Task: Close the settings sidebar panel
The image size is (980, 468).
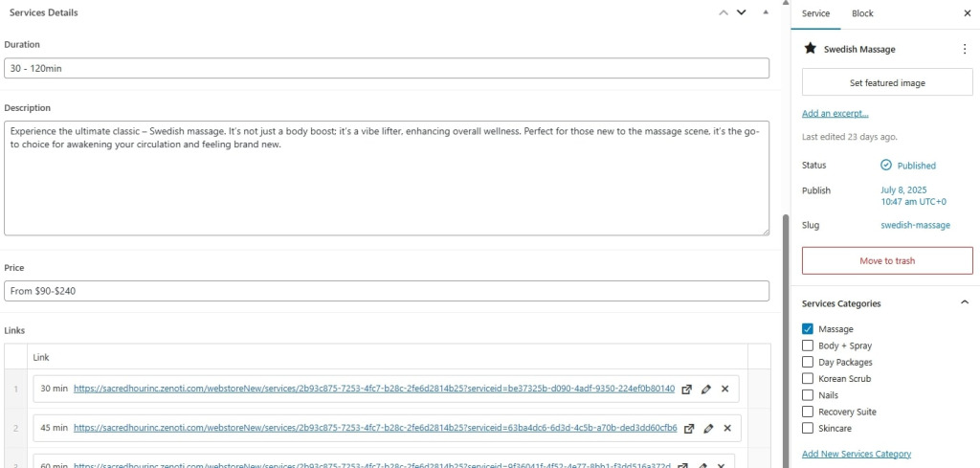Action: (967, 13)
